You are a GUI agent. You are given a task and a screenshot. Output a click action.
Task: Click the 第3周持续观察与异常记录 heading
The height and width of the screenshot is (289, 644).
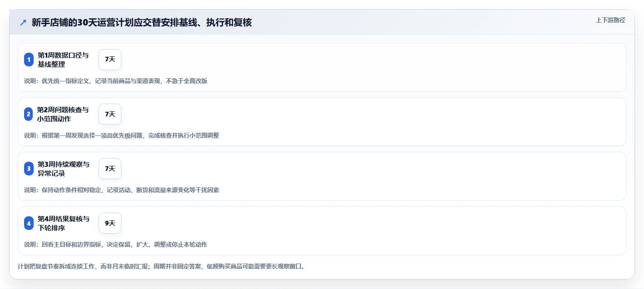click(x=64, y=169)
